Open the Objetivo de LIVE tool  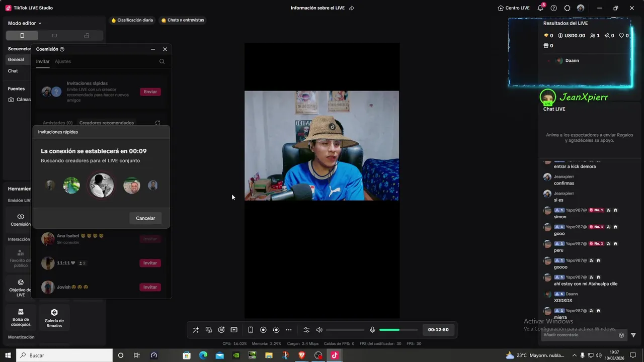click(20, 288)
